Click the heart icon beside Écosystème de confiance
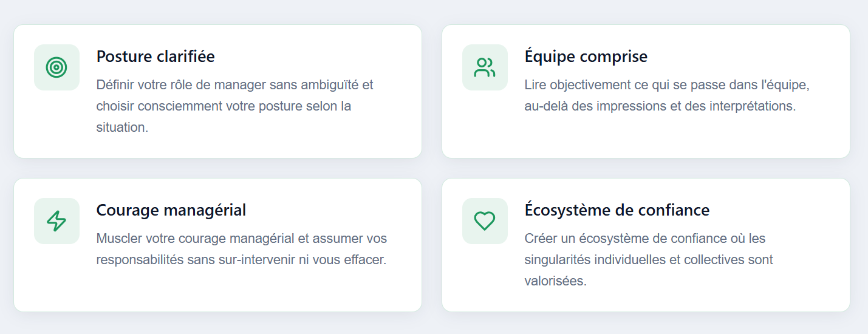Viewport: 868px width, 334px height. coord(485,221)
